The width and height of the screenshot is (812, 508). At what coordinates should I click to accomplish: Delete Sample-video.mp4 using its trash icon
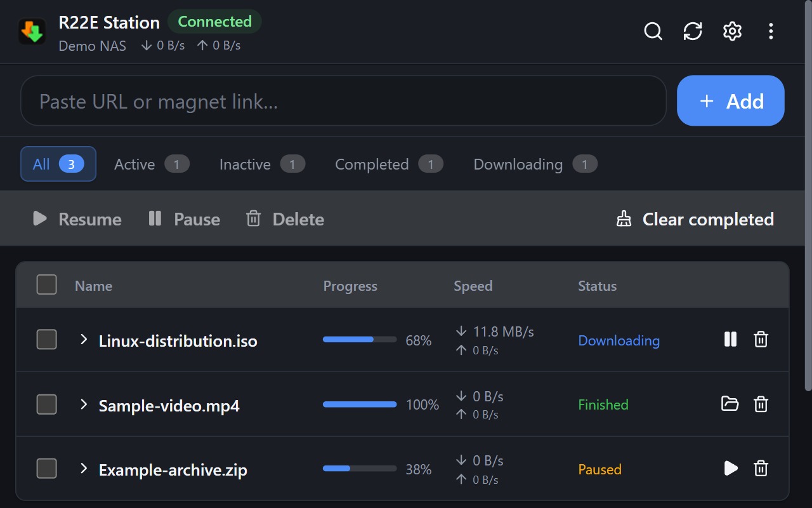(x=761, y=404)
